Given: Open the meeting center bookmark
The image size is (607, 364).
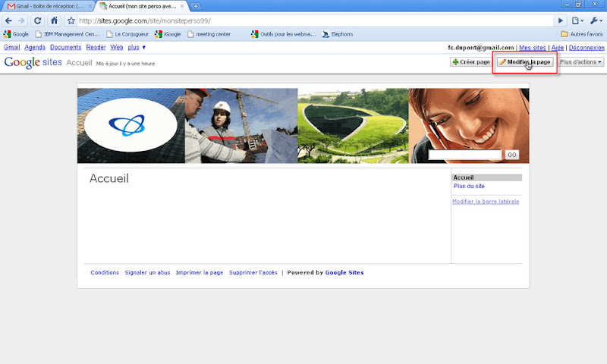Looking at the screenshot, I should coord(209,34).
